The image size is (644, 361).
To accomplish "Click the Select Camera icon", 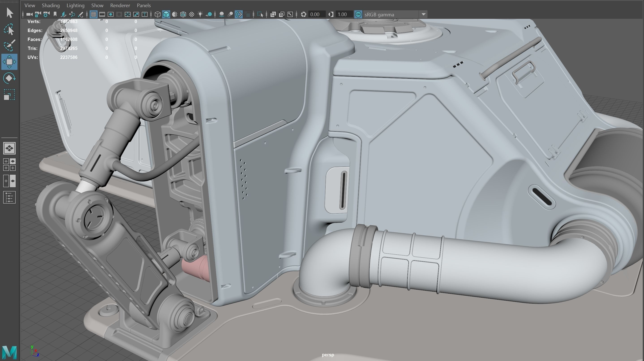I will pyautogui.click(x=29, y=15).
